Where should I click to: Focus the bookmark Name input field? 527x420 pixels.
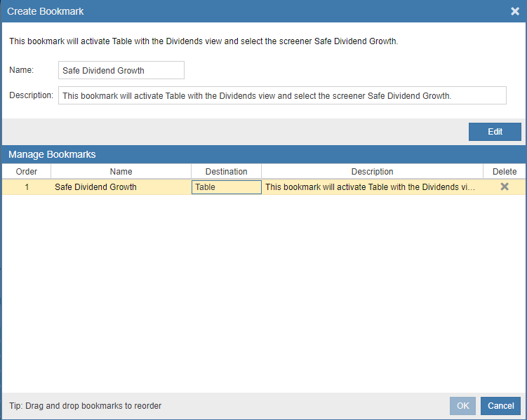[x=121, y=70]
